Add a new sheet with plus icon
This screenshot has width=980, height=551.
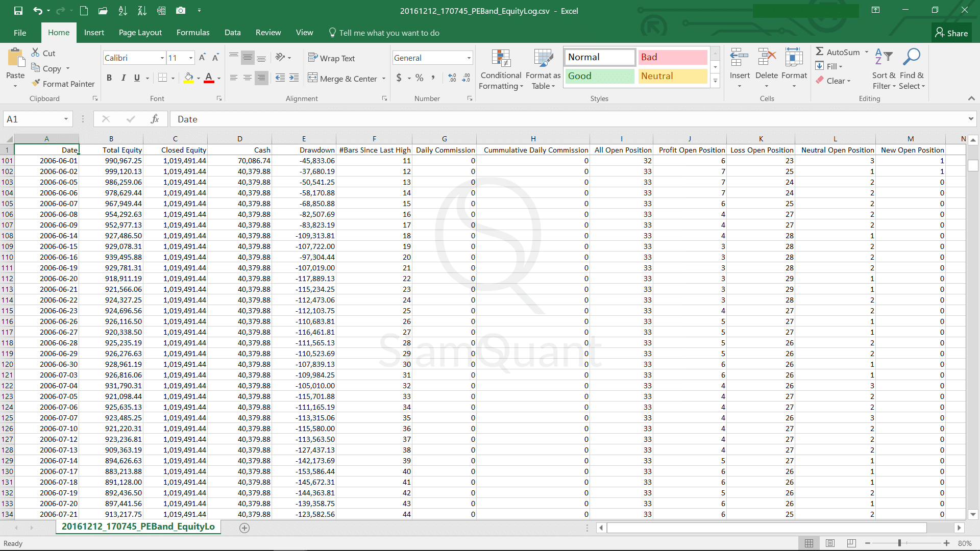[244, 528]
